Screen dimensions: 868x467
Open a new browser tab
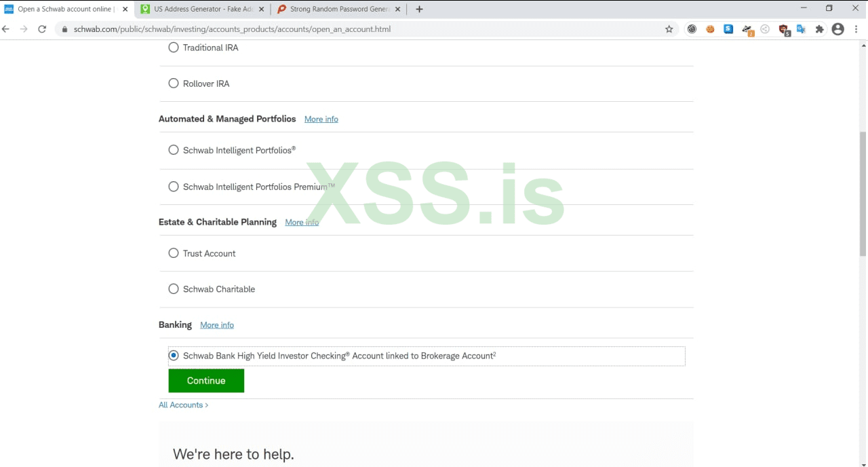tap(419, 10)
